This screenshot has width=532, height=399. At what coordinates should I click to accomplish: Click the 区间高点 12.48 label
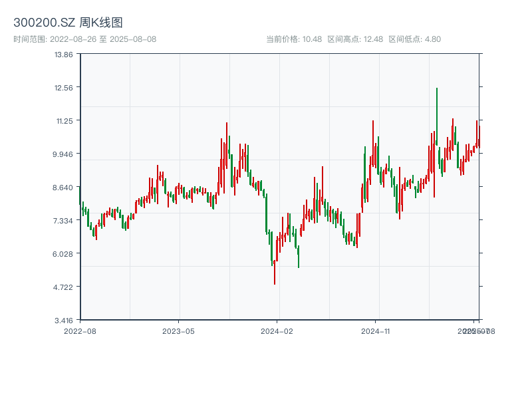(x=355, y=39)
